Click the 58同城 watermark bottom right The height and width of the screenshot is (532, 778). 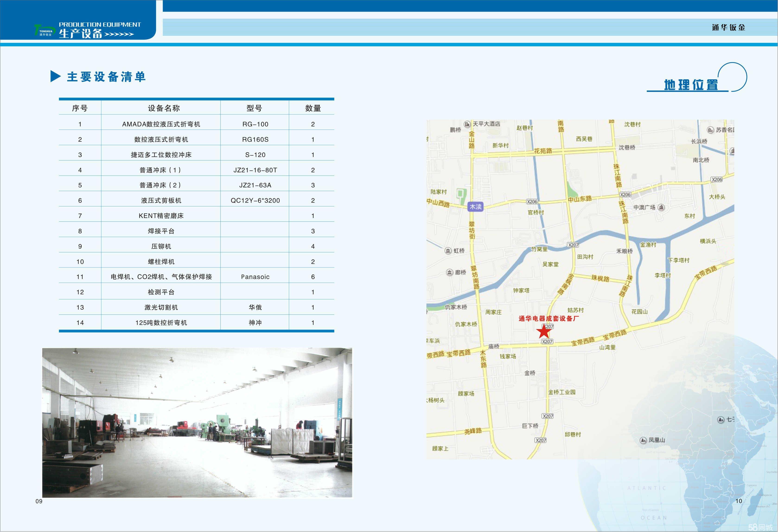click(761, 526)
